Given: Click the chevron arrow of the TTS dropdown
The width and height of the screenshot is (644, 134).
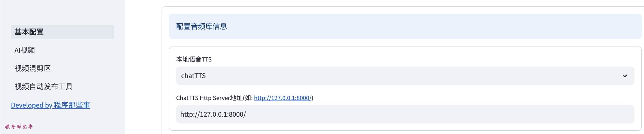Looking at the screenshot, I should click(x=625, y=76).
